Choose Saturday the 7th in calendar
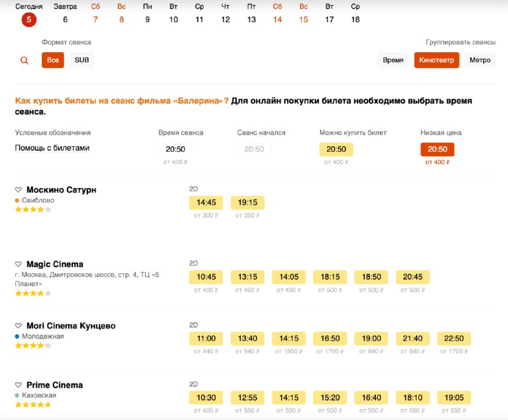Image resolution: width=508 pixels, height=420 pixels. coord(95,13)
